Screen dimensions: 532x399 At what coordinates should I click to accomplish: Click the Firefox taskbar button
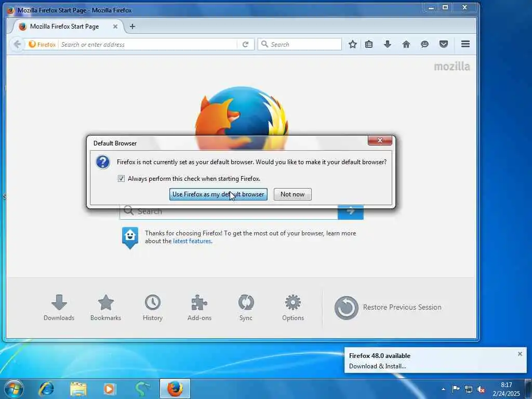[175, 389]
